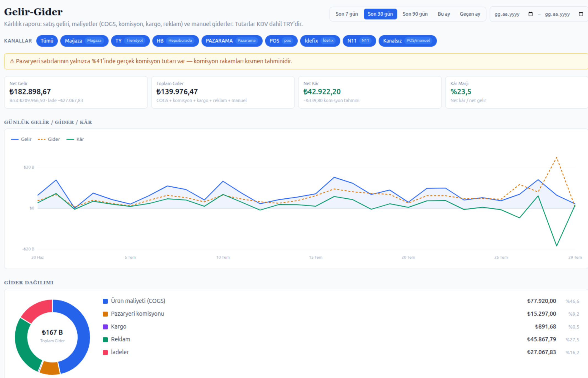This screenshot has width=588, height=378.
Task: Open the end date calendar picker icon
Action: tap(581, 14)
